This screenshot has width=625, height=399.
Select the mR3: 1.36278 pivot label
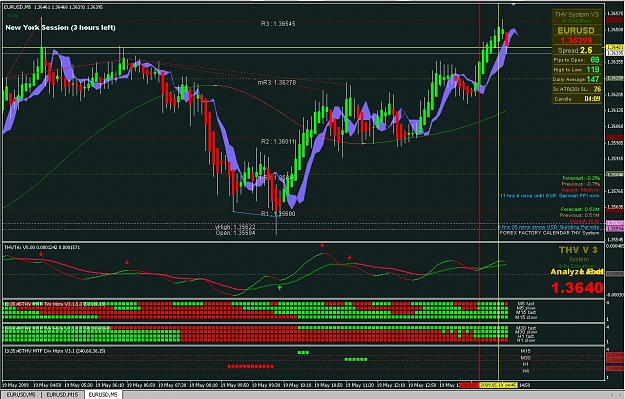[277, 83]
